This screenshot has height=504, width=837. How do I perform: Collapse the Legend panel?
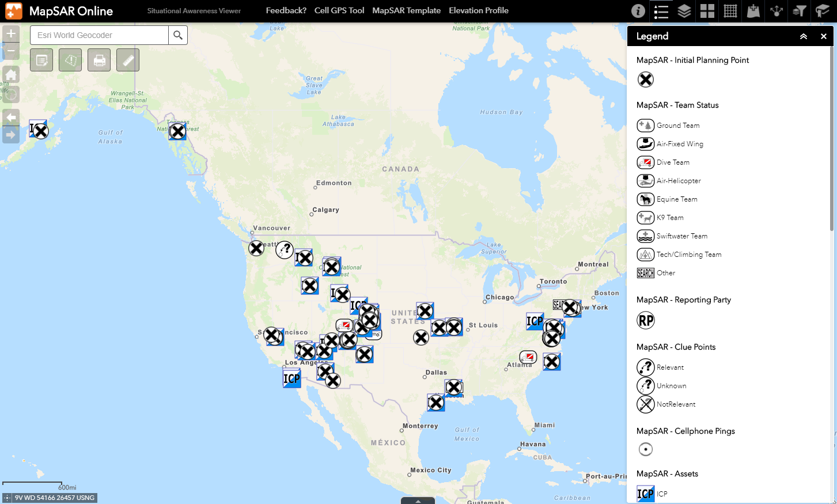(804, 36)
